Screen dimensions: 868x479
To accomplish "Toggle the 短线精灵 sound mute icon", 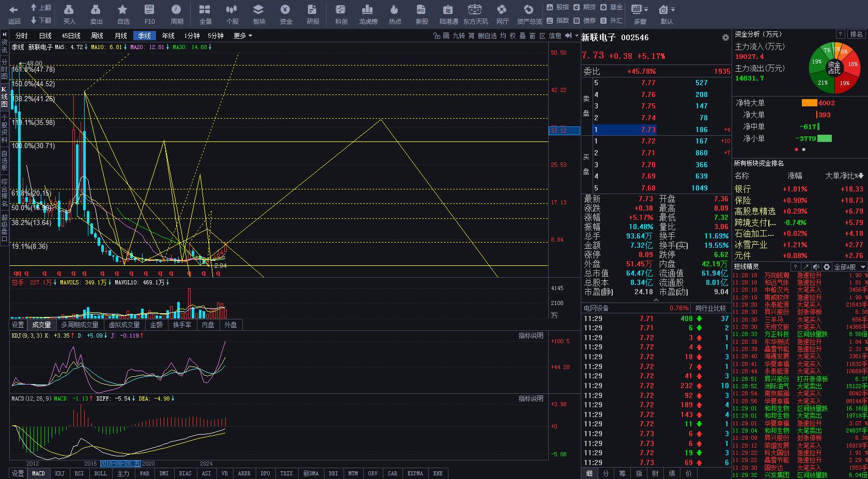I will [816, 267].
